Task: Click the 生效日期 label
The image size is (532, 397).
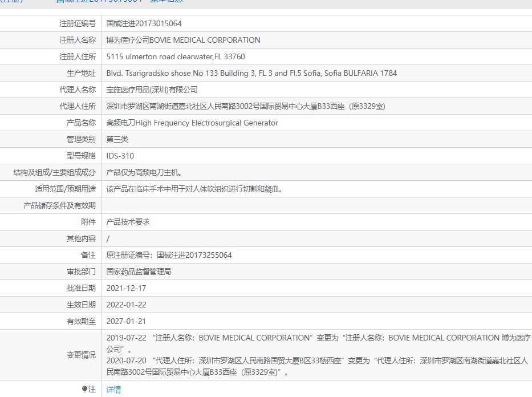Action: tap(82, 305)
